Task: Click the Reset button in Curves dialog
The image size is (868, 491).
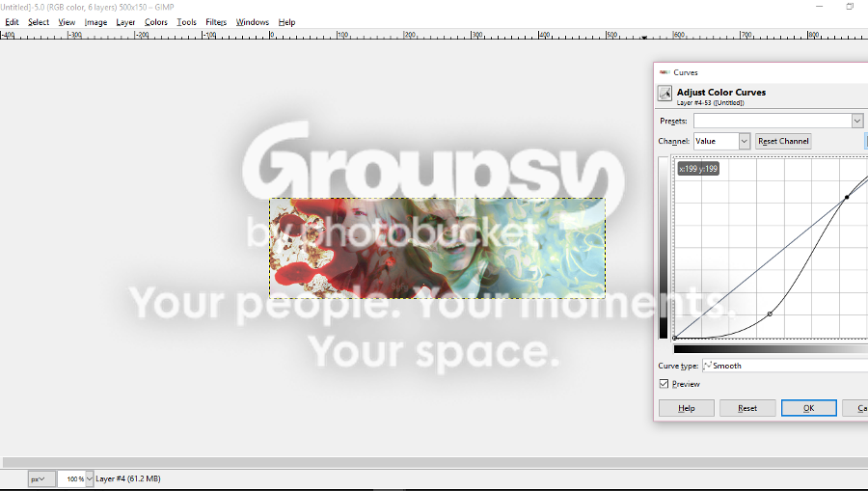Action: pos(747,408)
